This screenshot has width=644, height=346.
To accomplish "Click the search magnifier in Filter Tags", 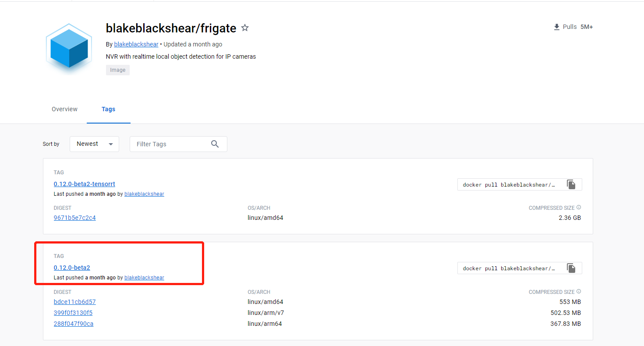I will (x=215, y=144).
